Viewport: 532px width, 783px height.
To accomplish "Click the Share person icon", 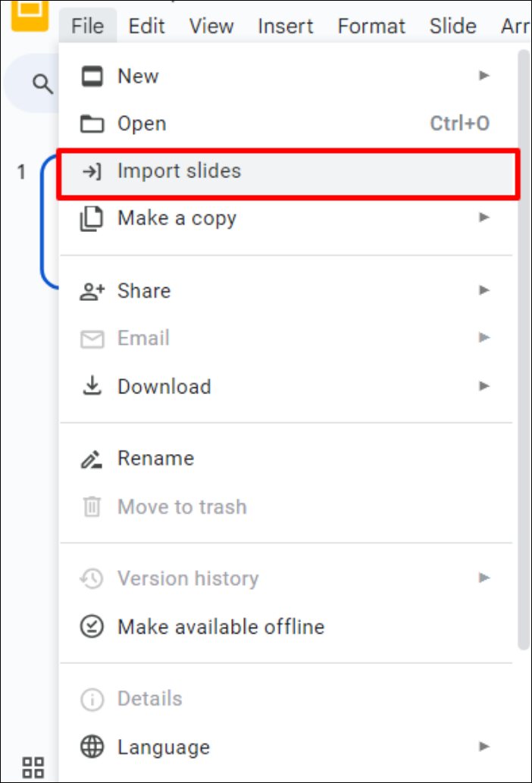I will pyautogui.click(x=92, y=291).
